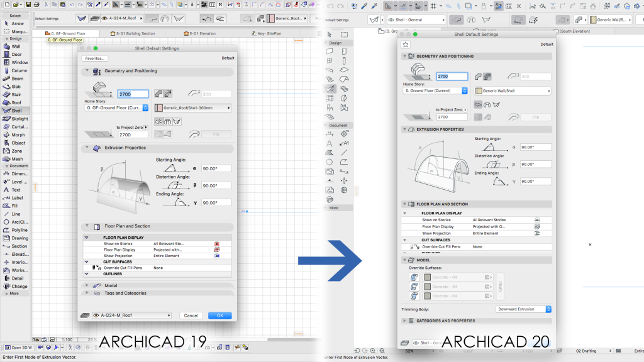Image resolution: width=644 pixels, height=362 pixels.
Task: Switch to the 0. GF-Ground Floor tab
Action: (65, 33)
